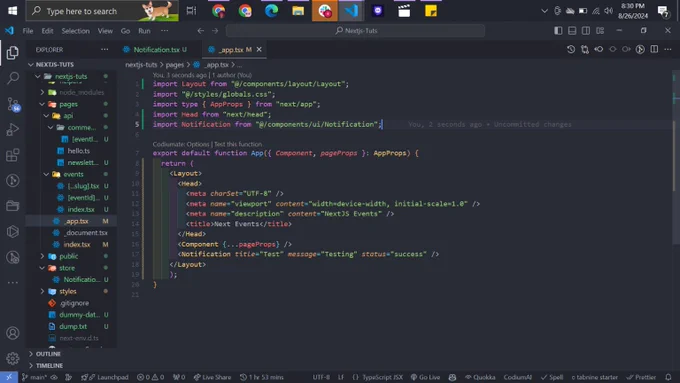Go forward using the navigation arrow
The image size is (680, 383).
pyautogui.click(x=215, y=31)
